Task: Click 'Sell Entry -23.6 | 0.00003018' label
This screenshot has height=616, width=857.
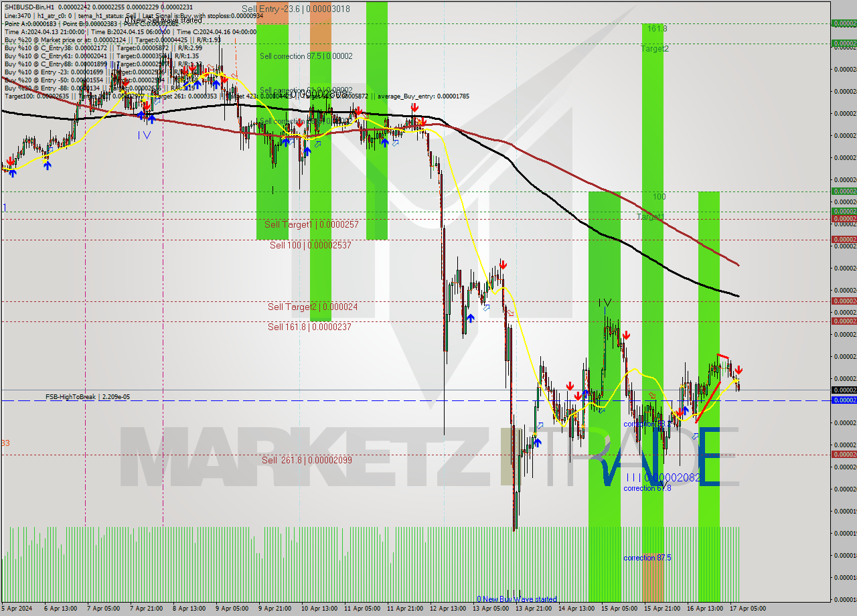Action: coord(295,9)
